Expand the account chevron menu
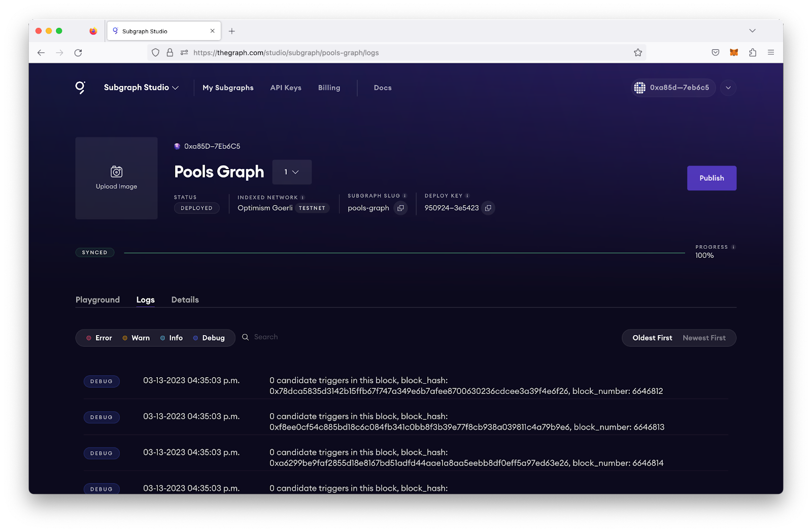This screenshot has height=532, width=812. [x=728, y=87]
